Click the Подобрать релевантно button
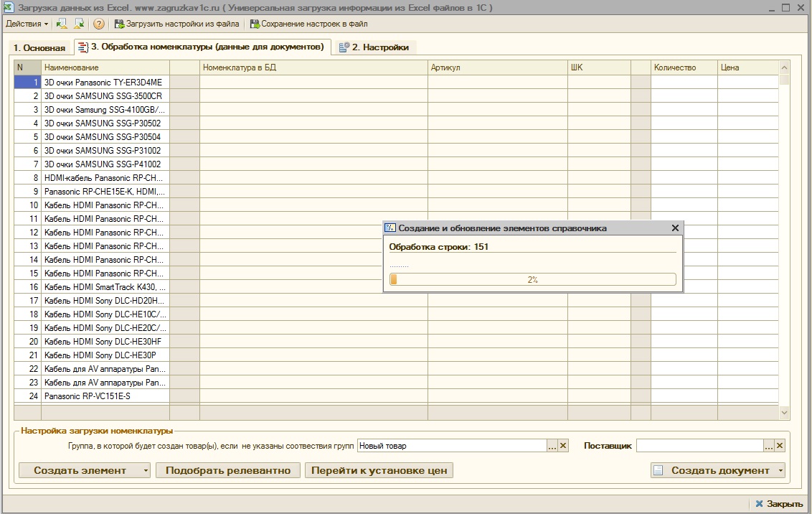The height and width of the screenshot is (514, 812). coord(228,470)
